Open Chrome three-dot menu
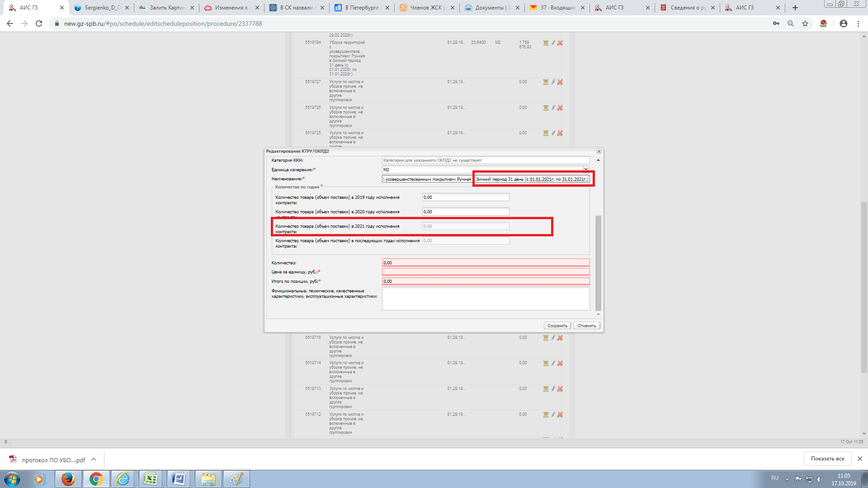 tap(858, 23)
